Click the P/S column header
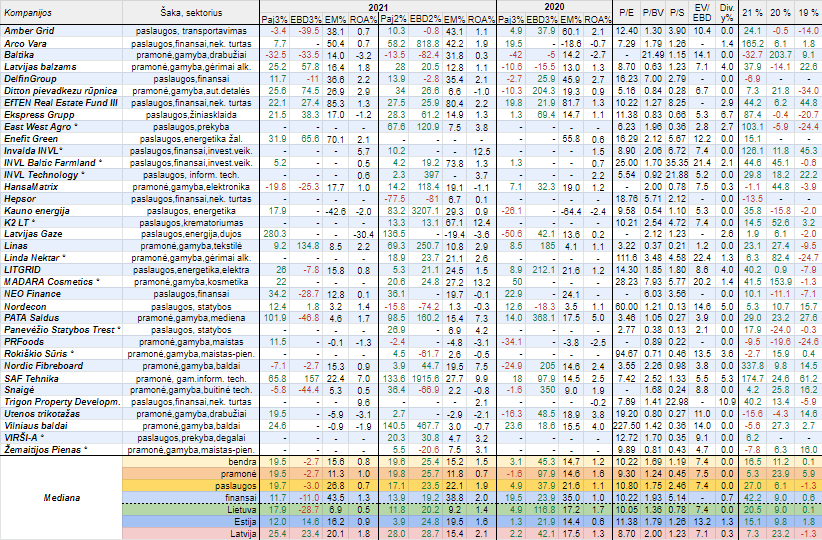Image resolution: width=822 pixels, height=540 pixels. (677, 13)
